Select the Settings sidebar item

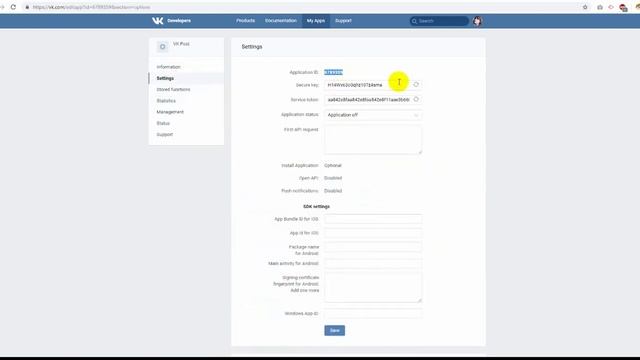(x=165, y=78)
